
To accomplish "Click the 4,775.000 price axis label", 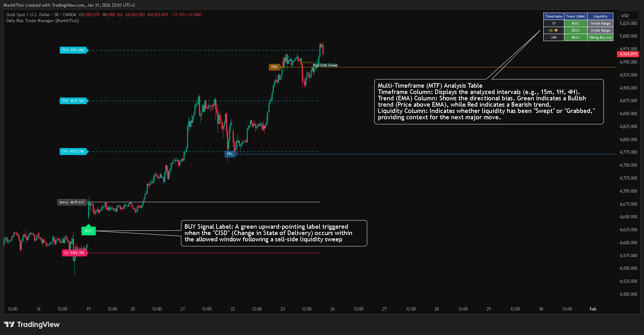I will [x=628, y=152].
